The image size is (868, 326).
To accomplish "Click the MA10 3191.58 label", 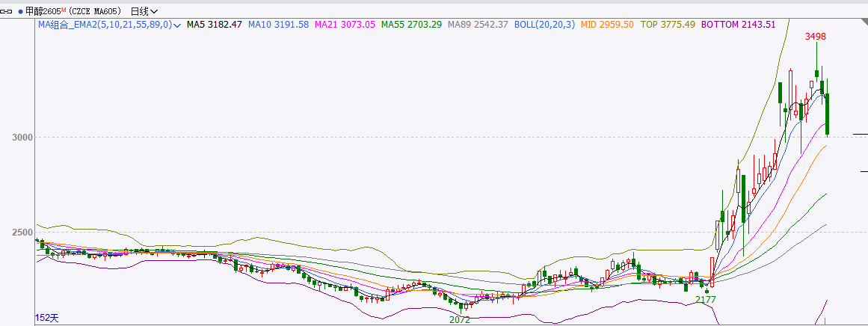I will pos(278,25).
